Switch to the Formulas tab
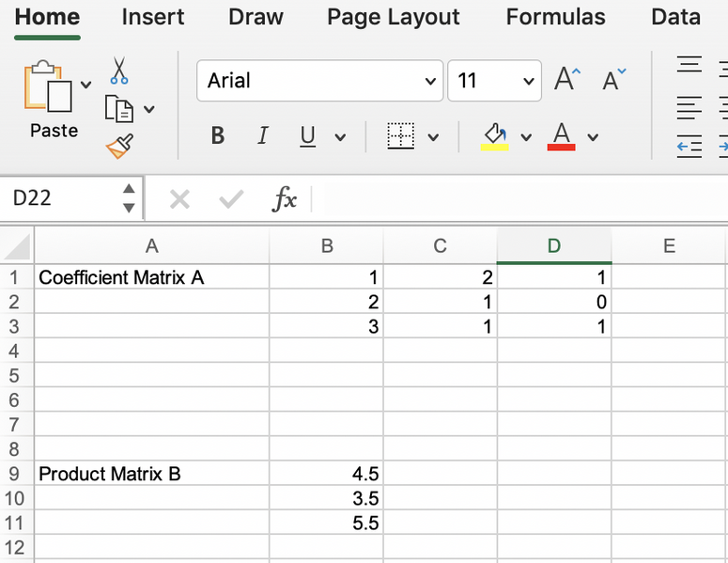Image resolution: width=728 pixels, height=563 pixels. point(556,17)
